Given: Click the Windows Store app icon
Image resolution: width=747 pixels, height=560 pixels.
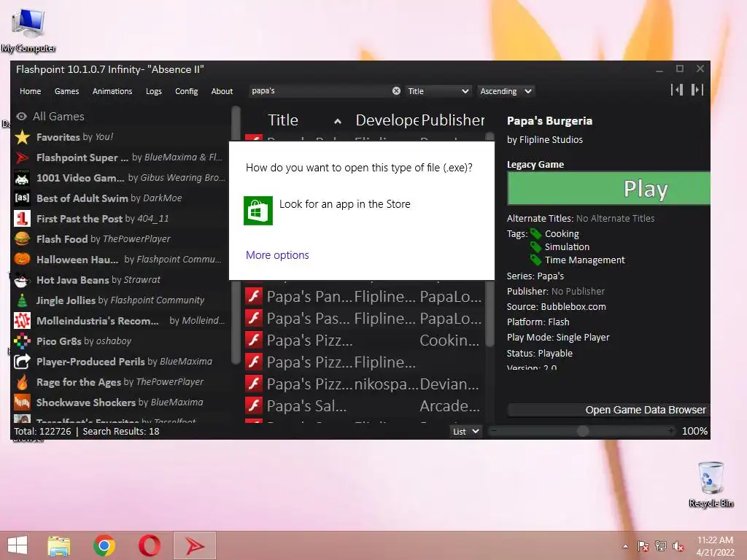Looking at the screenshot, I should click(x=258, y=211).
